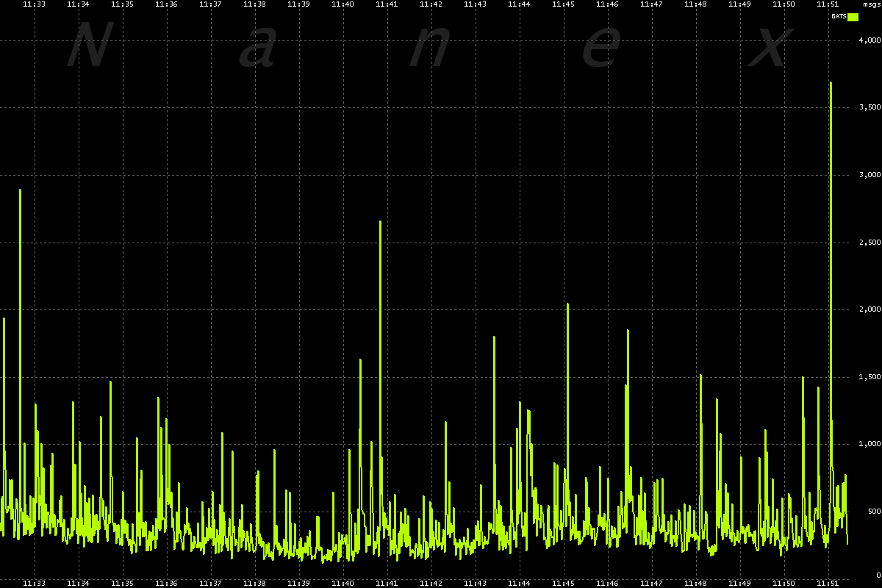Select 11:50 on the bottom time axis
This screenshot has width=882, height=588.
point(784,583)
